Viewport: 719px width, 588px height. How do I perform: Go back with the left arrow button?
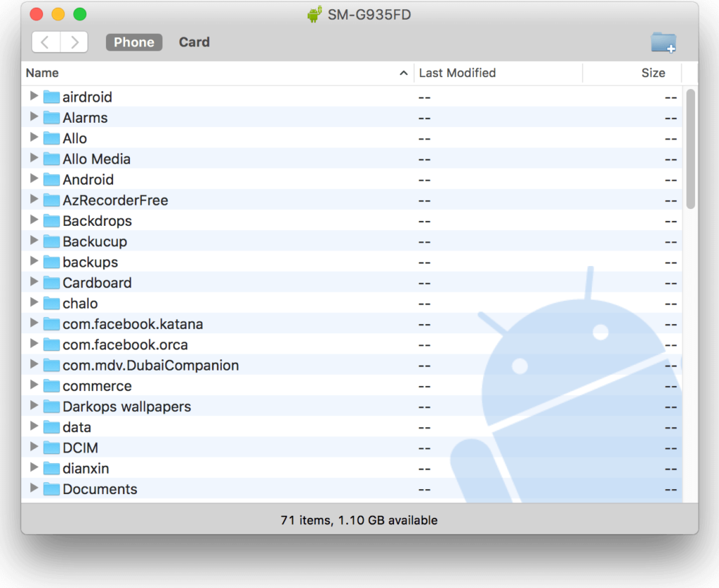click(x=46, y=42)
